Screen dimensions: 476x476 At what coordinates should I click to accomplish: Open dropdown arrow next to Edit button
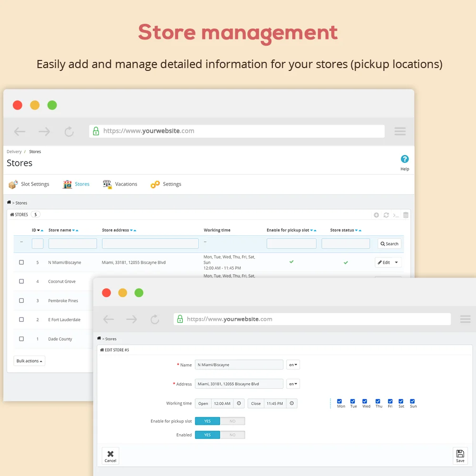point(397,263)
